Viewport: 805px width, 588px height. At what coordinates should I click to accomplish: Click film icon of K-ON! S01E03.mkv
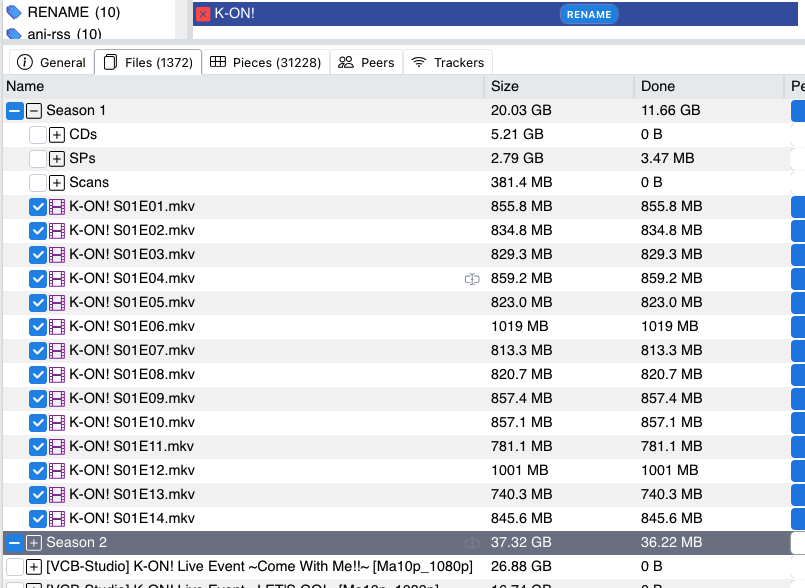tap(57, 255)
